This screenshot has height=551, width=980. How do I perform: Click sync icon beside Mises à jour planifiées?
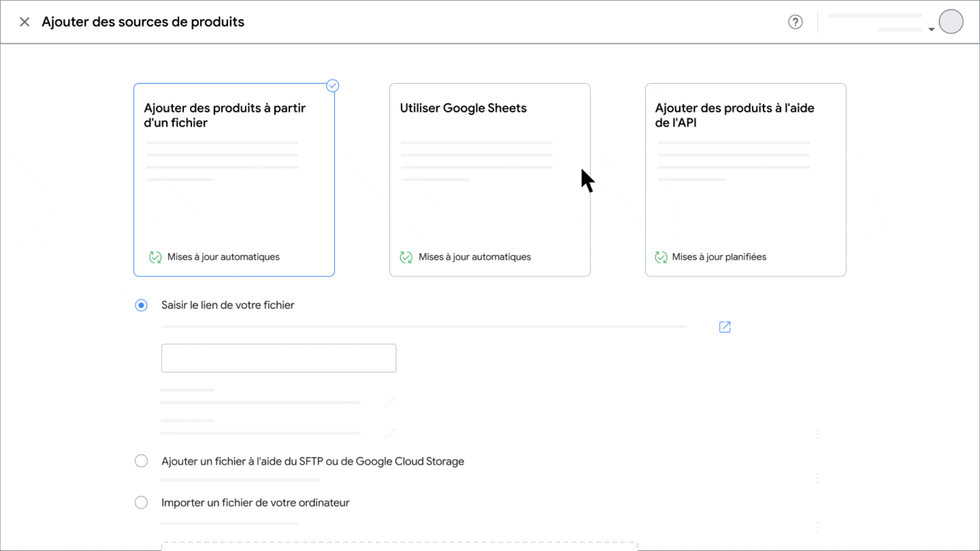[661, 257]
